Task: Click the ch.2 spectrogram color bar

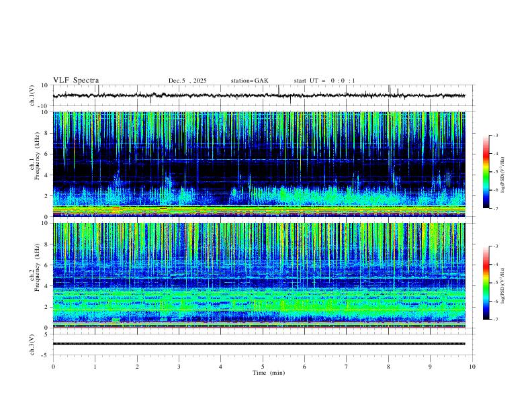Action: click(x=486, y=283)
